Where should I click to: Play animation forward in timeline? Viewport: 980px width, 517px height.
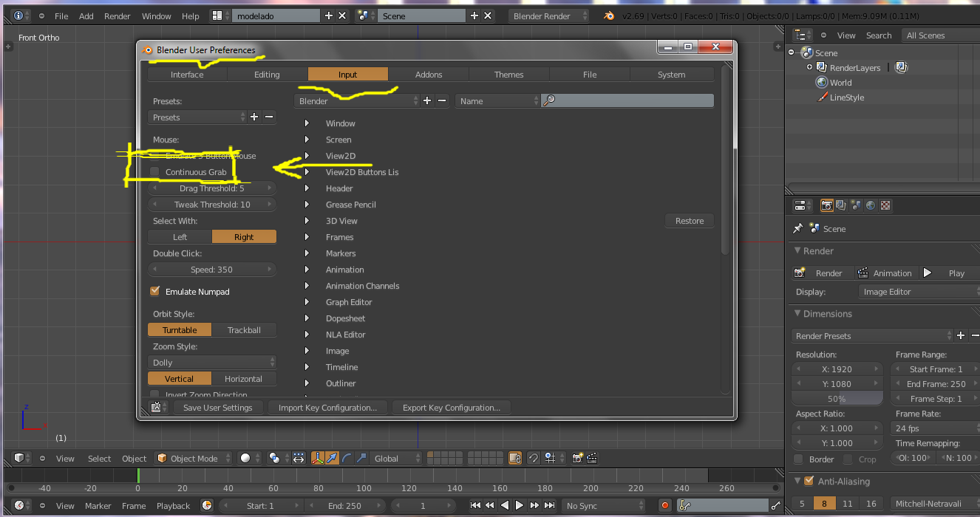click(x=520, y=506)
